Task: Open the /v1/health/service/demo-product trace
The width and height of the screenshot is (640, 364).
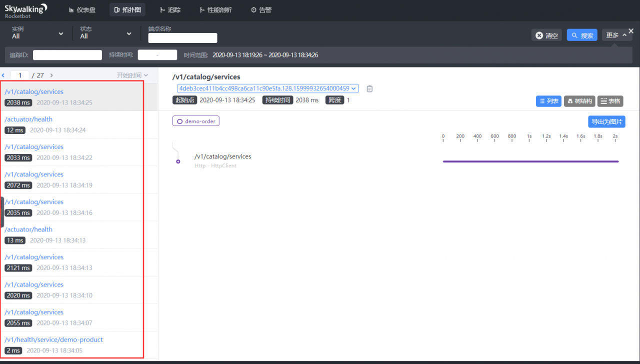Action: [79, 344]
